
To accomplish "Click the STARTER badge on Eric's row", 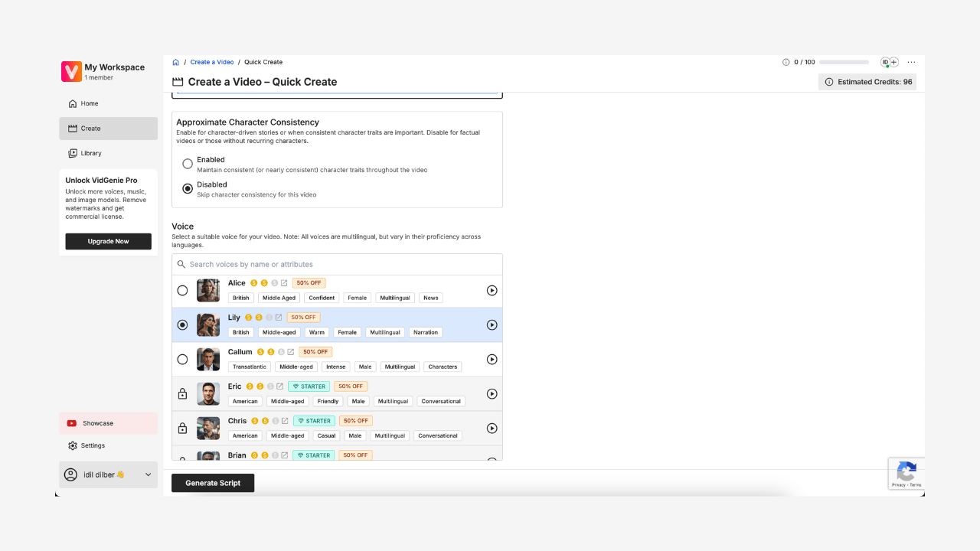I will click(309, 386).
